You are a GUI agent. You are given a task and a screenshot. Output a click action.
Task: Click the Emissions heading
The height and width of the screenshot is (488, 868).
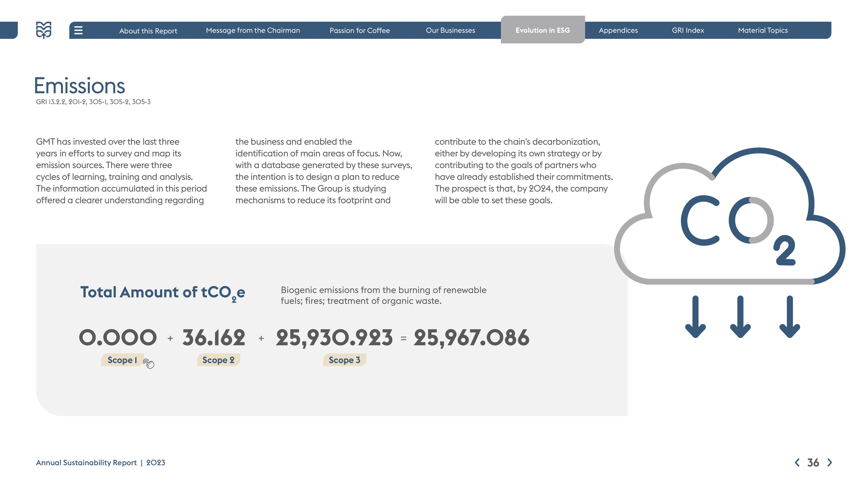coord(79,85)
